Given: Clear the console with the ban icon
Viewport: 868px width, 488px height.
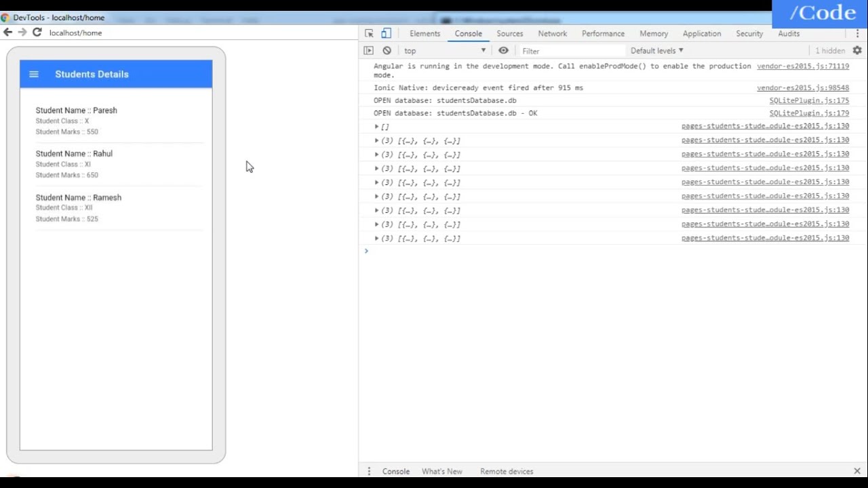Looking at the screenshot, I should pyautogui.click(x=387, y=51).
